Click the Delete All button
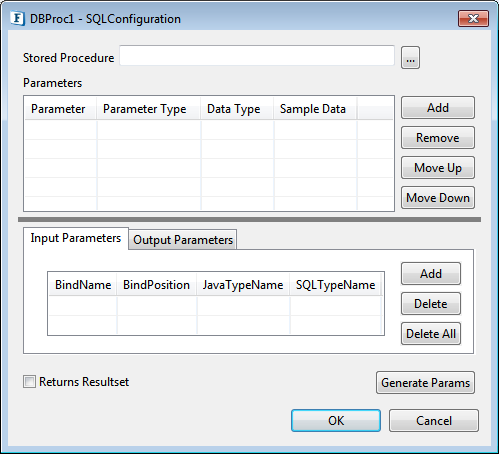 [431, 334]
